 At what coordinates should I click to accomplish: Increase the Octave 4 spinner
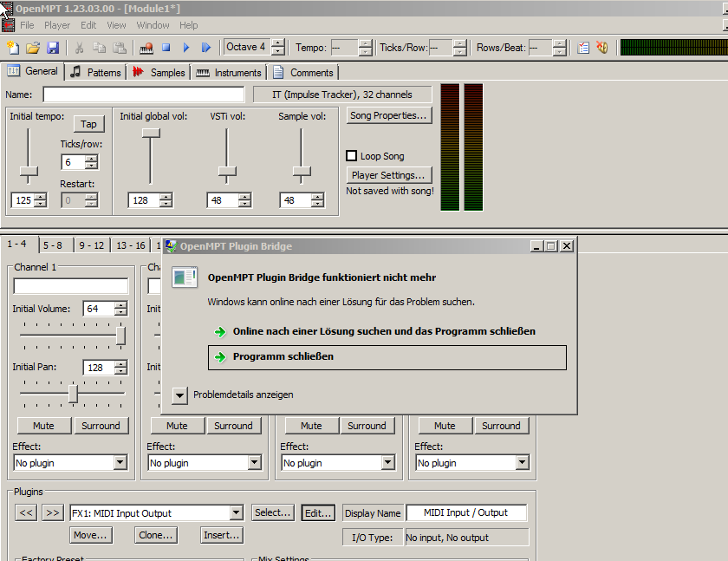277,43
